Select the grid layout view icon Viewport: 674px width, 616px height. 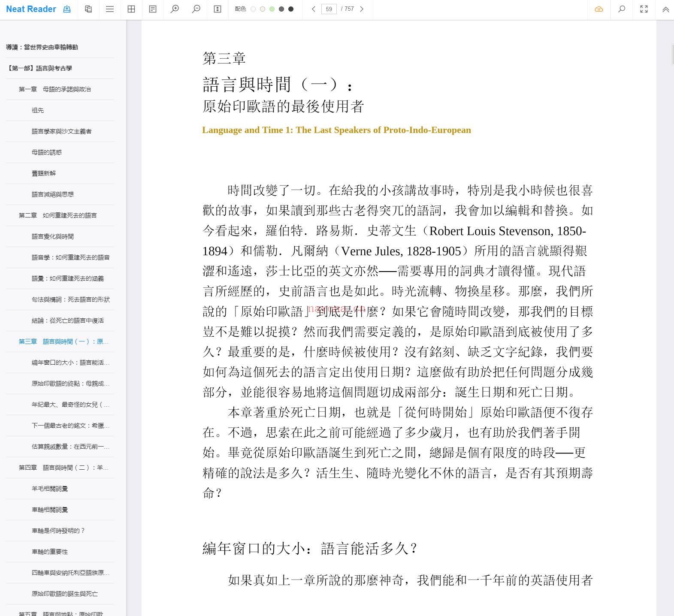click(x=131, y=9)
